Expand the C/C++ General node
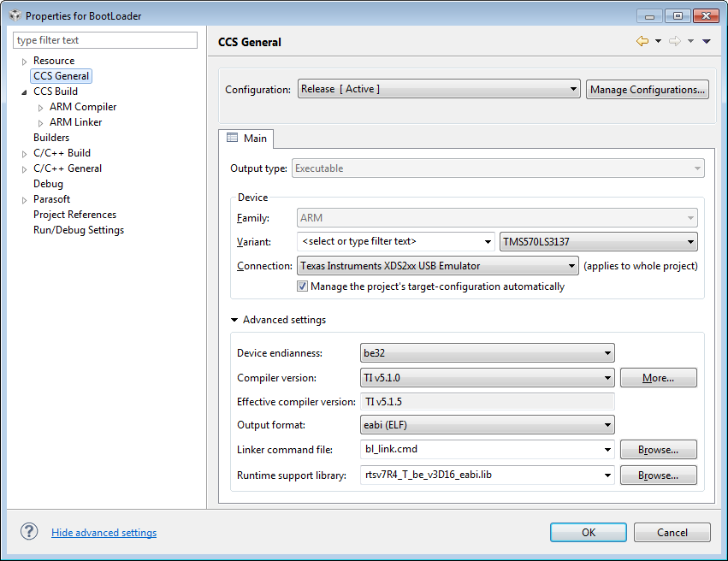The width and height of the screenshot is (728, 561). 25,169
